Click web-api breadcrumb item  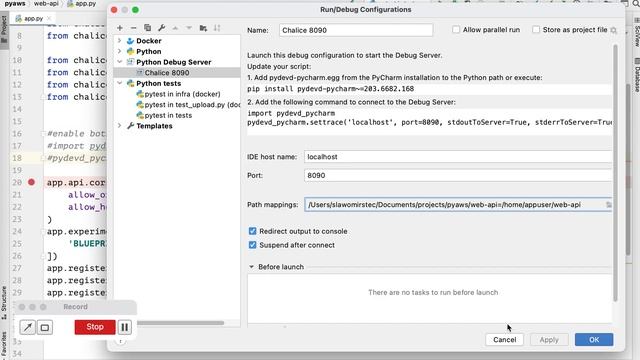click(x=46, y=4)
